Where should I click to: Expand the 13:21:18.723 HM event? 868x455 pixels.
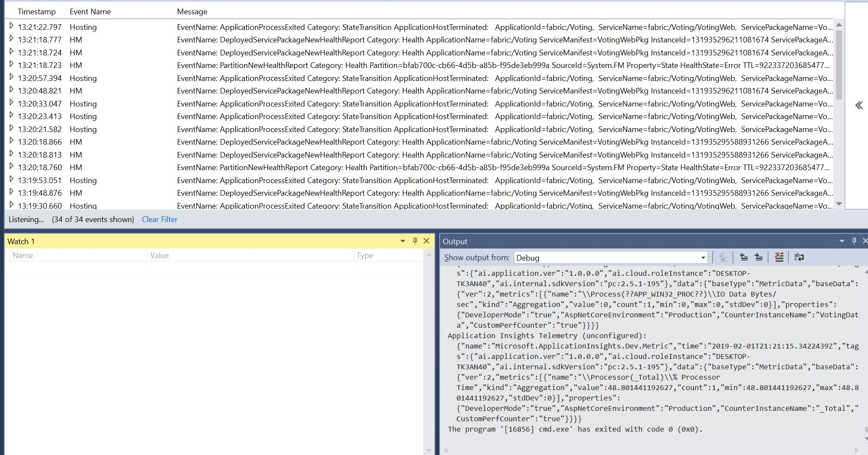(x=11, y=65)
